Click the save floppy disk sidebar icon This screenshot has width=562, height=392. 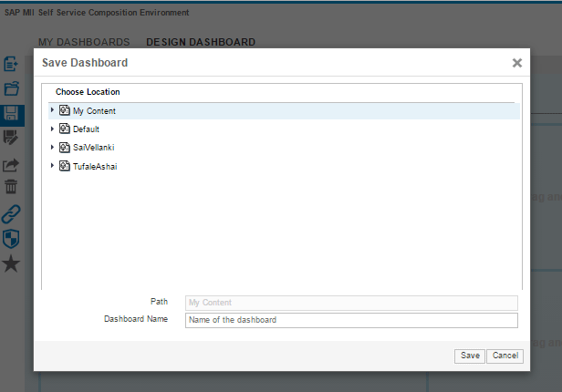coord(12,113)
